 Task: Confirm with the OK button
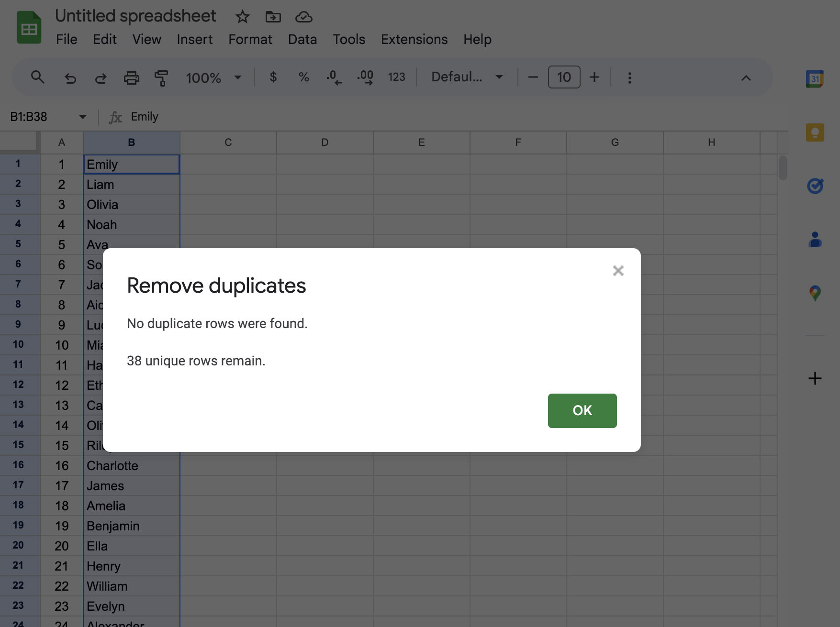(582, 410)
